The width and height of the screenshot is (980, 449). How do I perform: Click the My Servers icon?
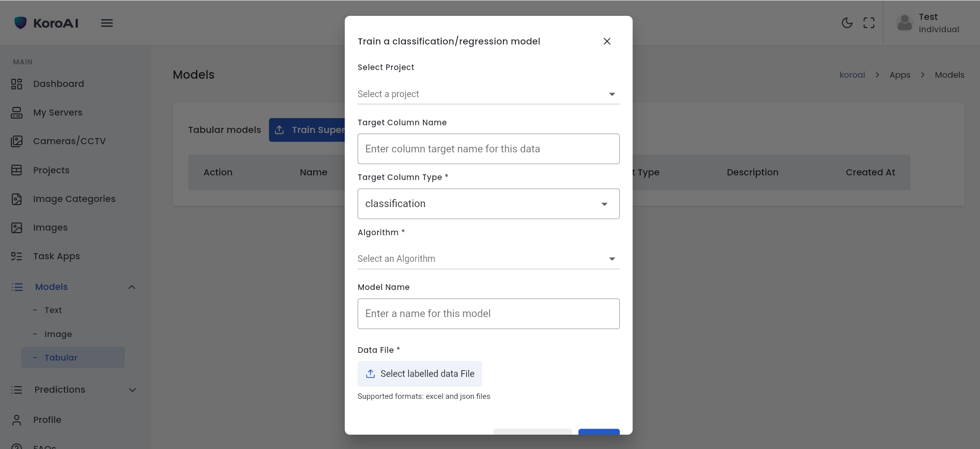click(x=17, y=113)
